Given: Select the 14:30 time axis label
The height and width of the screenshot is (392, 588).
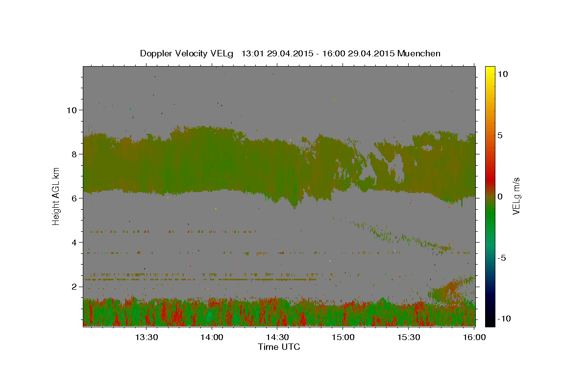Looking at the screenshot, I should pos(277,337).
